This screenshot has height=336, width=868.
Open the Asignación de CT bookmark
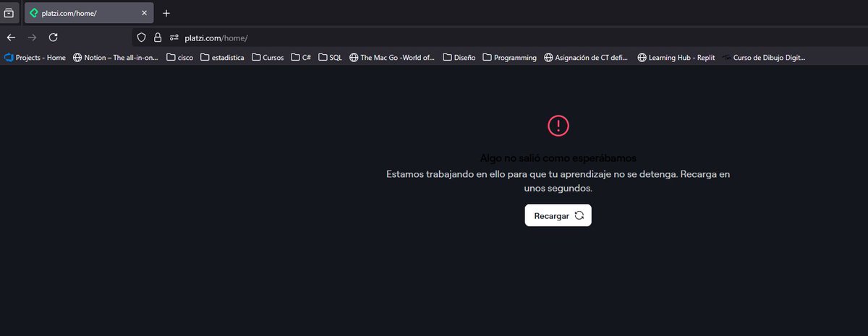point(587,58)
